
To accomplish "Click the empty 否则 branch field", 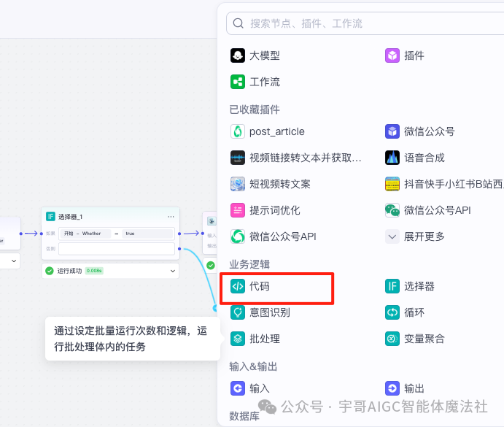I will (117, 249).
